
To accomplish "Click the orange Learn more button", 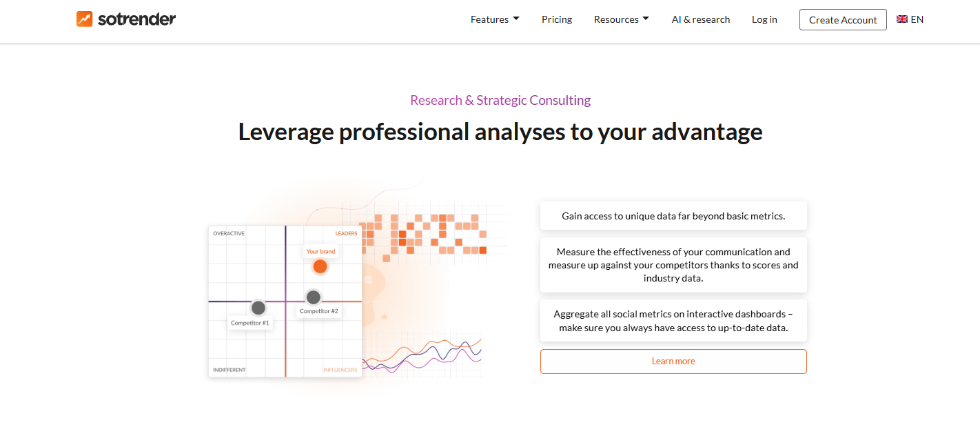I will pos(673,362).
